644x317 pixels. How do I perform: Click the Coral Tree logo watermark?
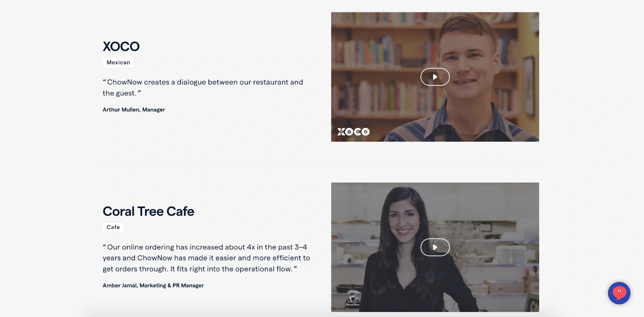pos(353,298)
